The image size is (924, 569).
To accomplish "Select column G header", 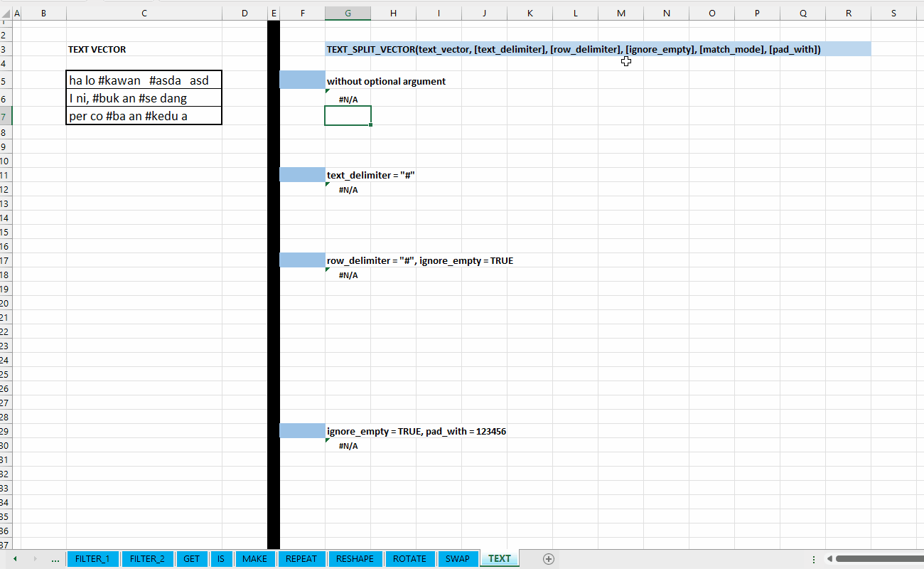I will click(348, 14).
